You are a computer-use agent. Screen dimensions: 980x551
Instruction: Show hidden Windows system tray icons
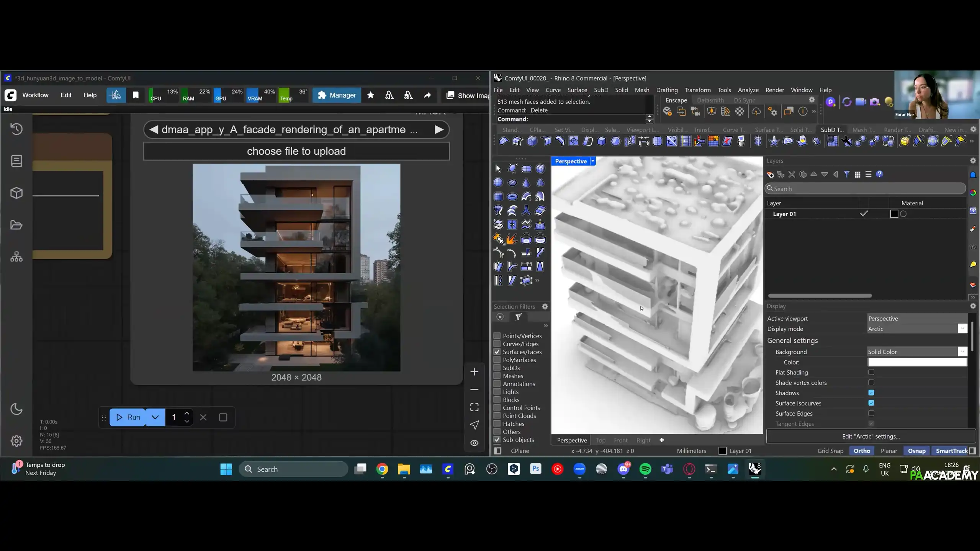pyautogui.click(x=834, y=469)
